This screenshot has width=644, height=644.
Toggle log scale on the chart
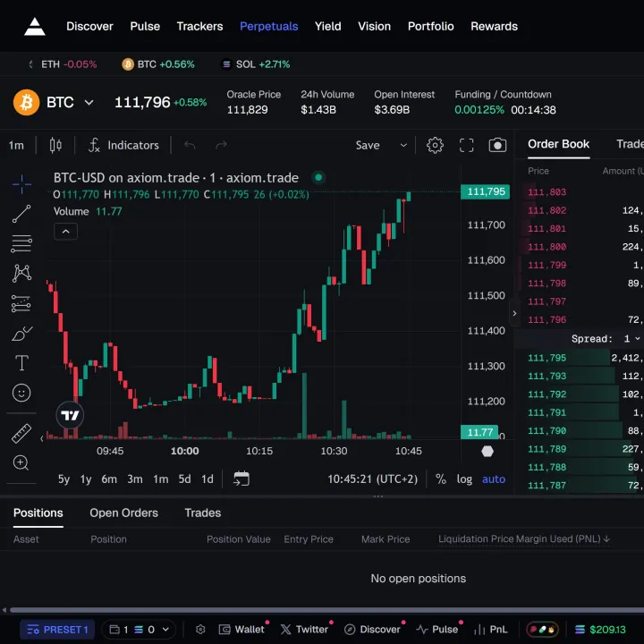click(x=464, y=479)
